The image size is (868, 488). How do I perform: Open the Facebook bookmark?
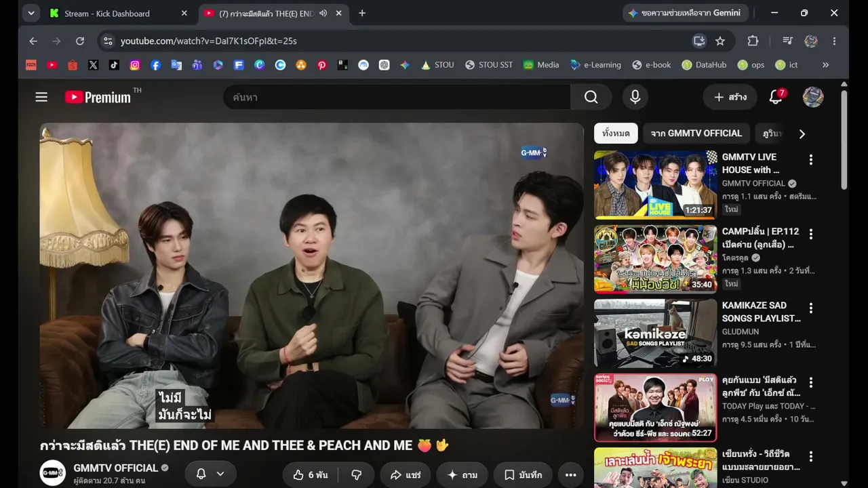155,65
